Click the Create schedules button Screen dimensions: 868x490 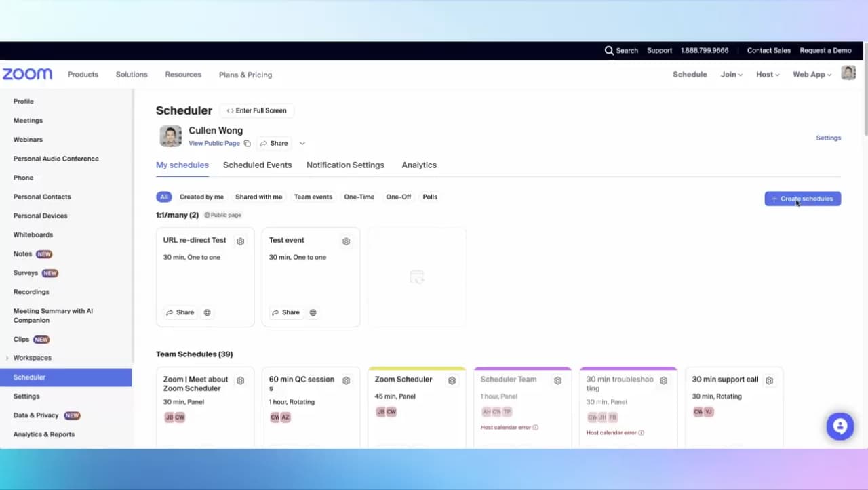tap(802, 199)
